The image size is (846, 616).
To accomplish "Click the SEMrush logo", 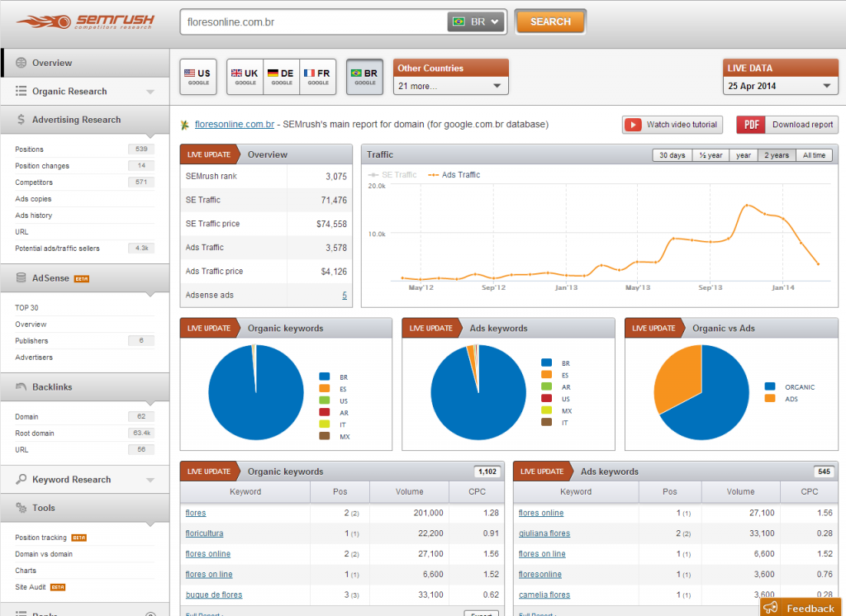I will [83, 21].
